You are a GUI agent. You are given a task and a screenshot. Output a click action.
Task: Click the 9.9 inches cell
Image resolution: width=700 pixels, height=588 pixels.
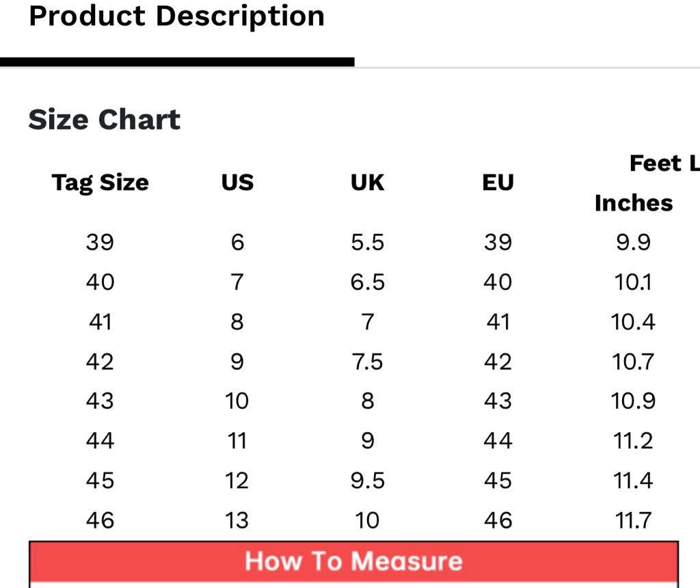click(634, 242)
